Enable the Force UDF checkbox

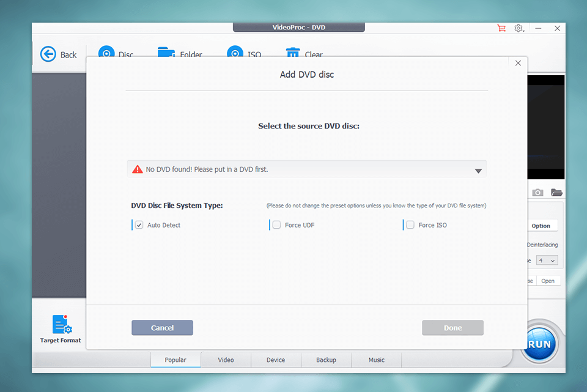(276, 225)
